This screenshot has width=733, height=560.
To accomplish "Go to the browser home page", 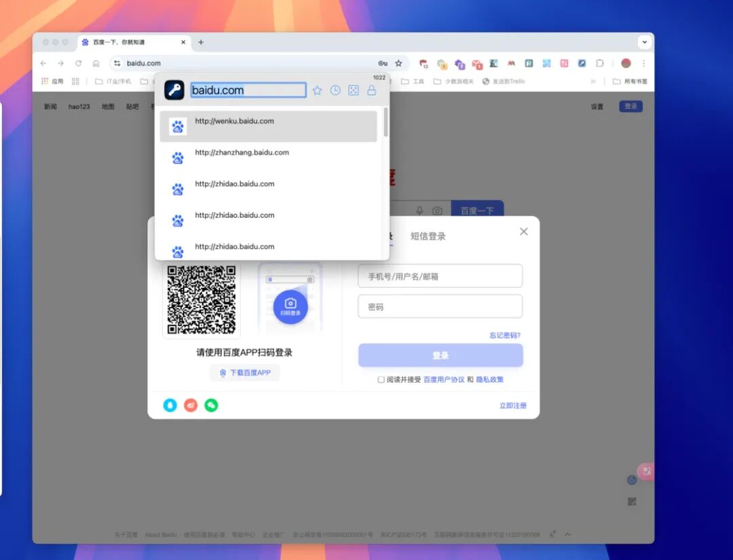I will 96,63.
